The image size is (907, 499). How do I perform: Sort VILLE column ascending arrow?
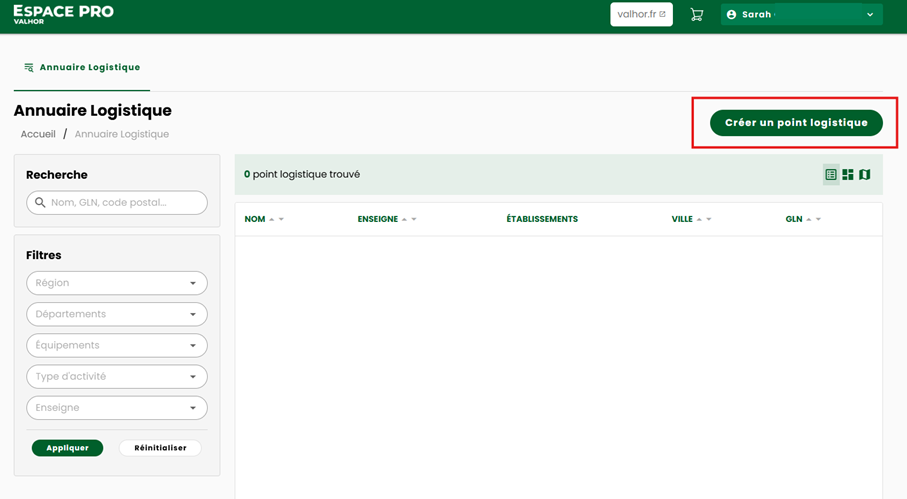[699, 219]
